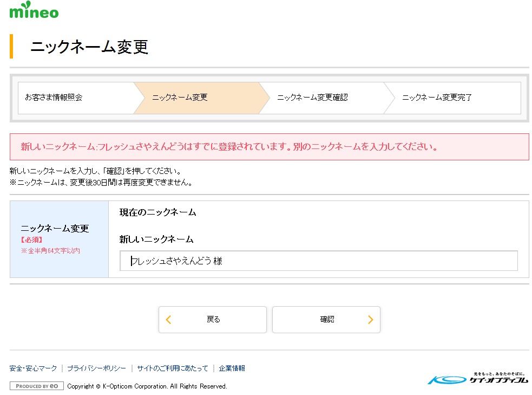Click the mineo logo at top
This screenshot has height=395, width=532.
point(34,10)
